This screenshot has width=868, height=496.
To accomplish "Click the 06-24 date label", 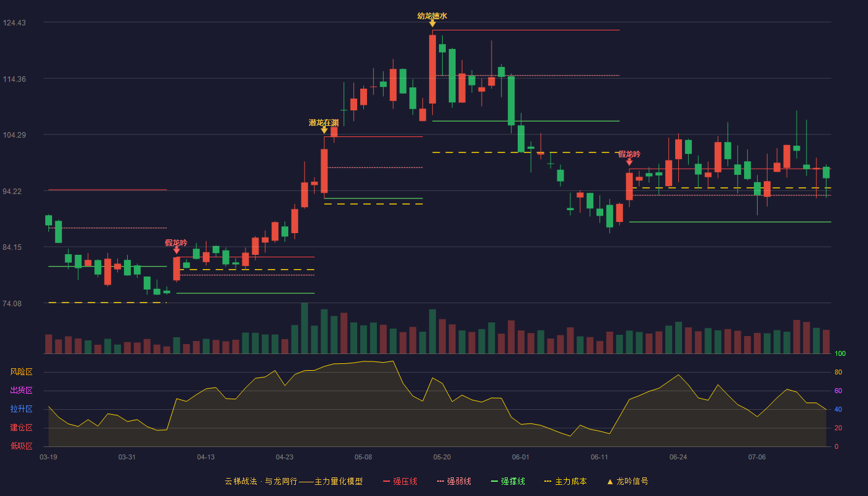I will click(x=678, y=457).
